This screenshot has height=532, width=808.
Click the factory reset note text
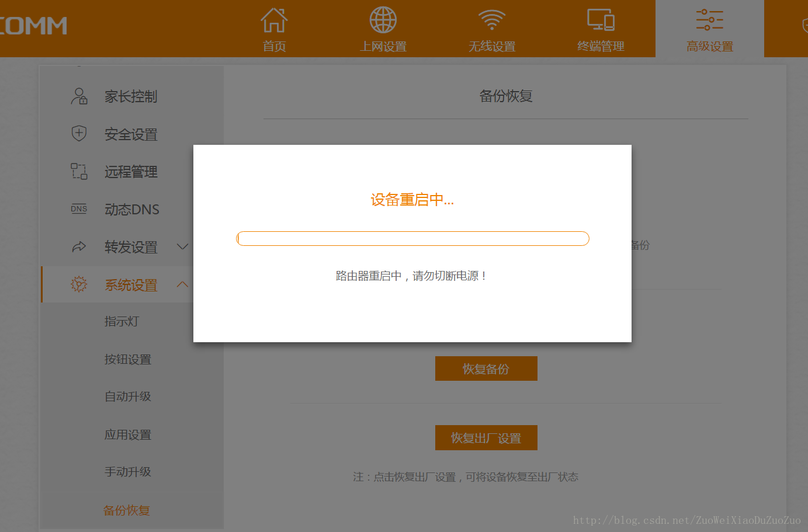point(466,477)
